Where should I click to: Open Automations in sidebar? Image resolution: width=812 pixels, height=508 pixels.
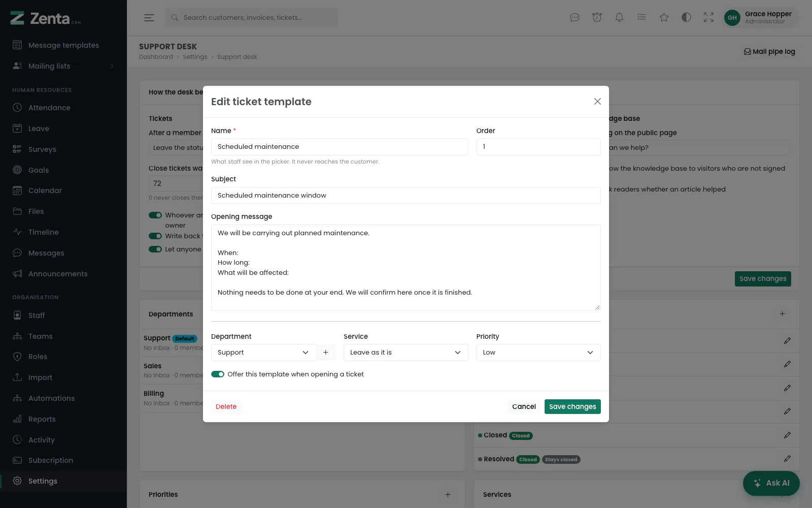[63, 398]
